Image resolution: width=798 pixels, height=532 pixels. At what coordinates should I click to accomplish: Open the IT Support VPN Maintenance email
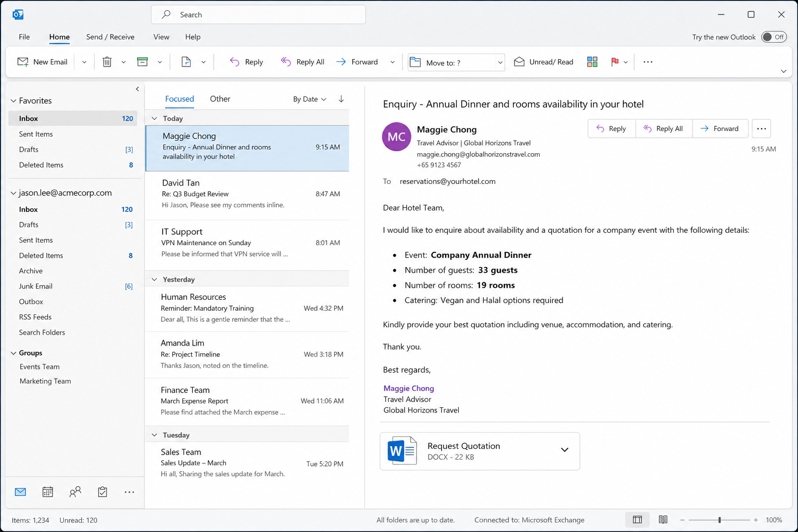coord(247,244)
